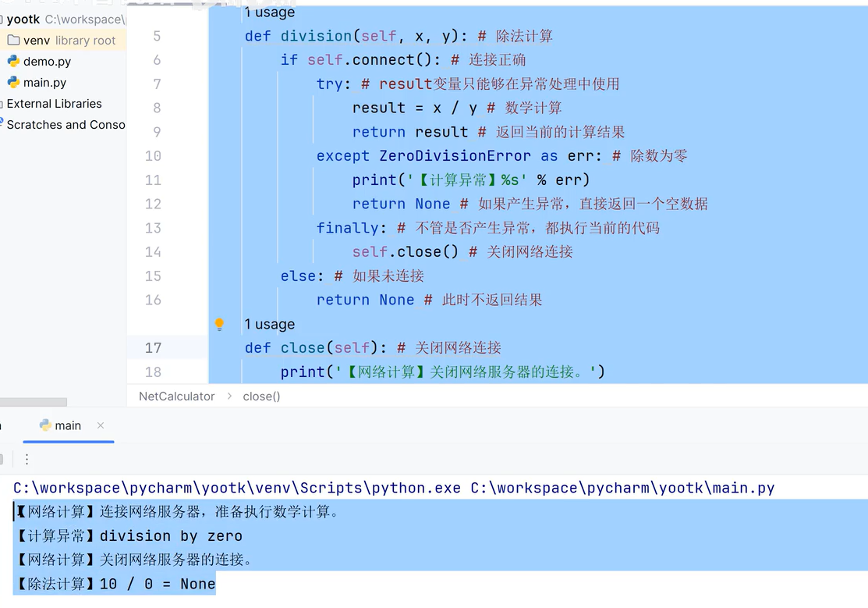Click the close() breadcrumb item
The width and height of the screenshot is (868, 608).
[x=260, y=396]
